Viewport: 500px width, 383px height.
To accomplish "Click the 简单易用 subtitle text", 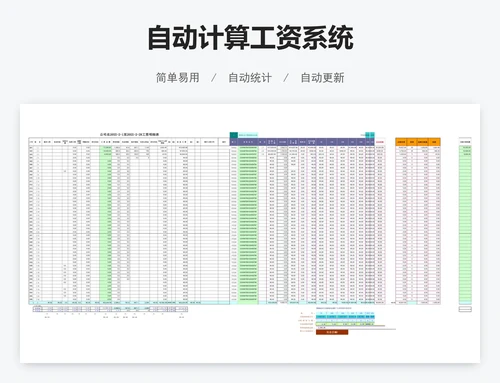I will (x=178, y=78).
